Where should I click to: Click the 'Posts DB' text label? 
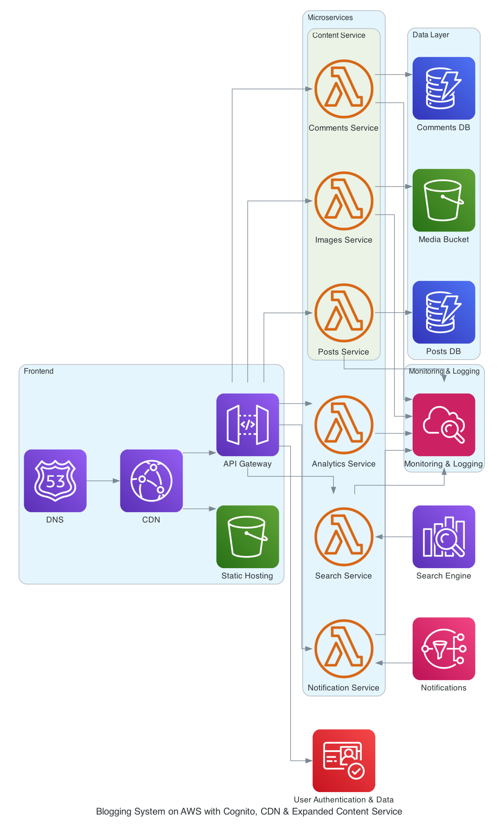pos(443,351)
